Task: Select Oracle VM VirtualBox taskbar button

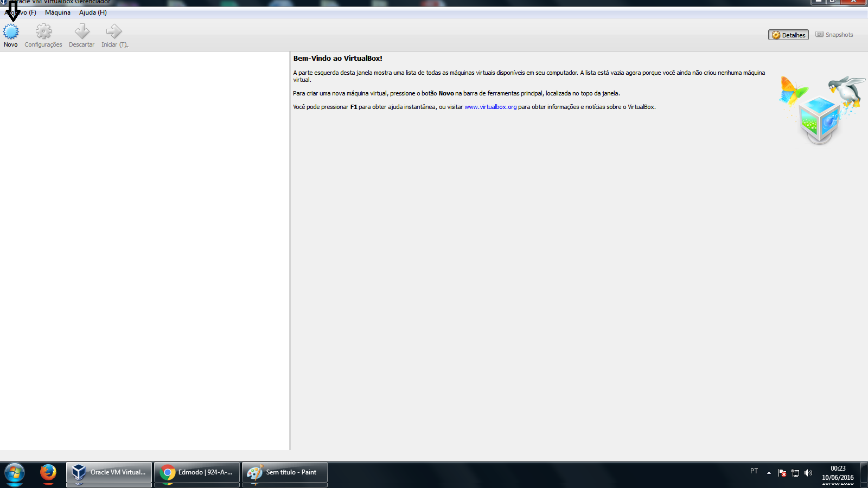Action: pyautogui.click(x=109, y=473)
